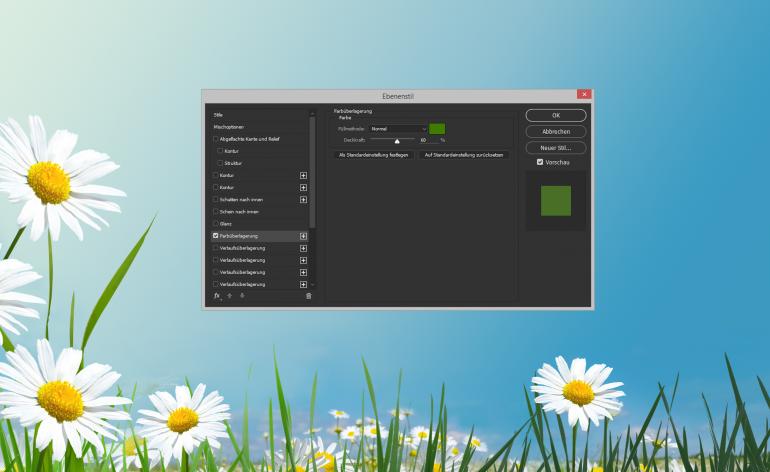Enable the Schein nach innen checkbox
This screenshot has width=770, height=472.
(x=215, y=212)
